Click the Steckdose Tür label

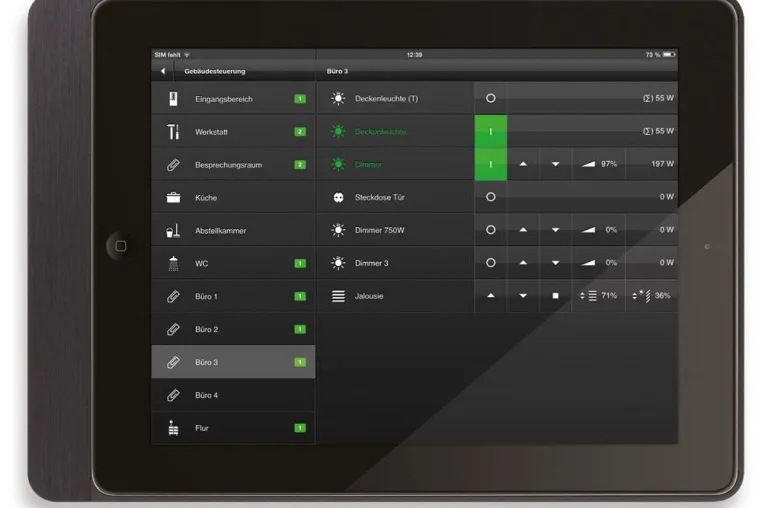[380, 197]
